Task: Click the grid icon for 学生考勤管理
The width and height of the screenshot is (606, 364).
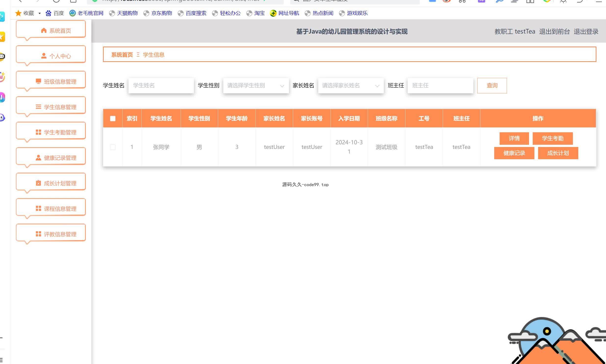Action: pyautogui.click(x=38, y=132)
